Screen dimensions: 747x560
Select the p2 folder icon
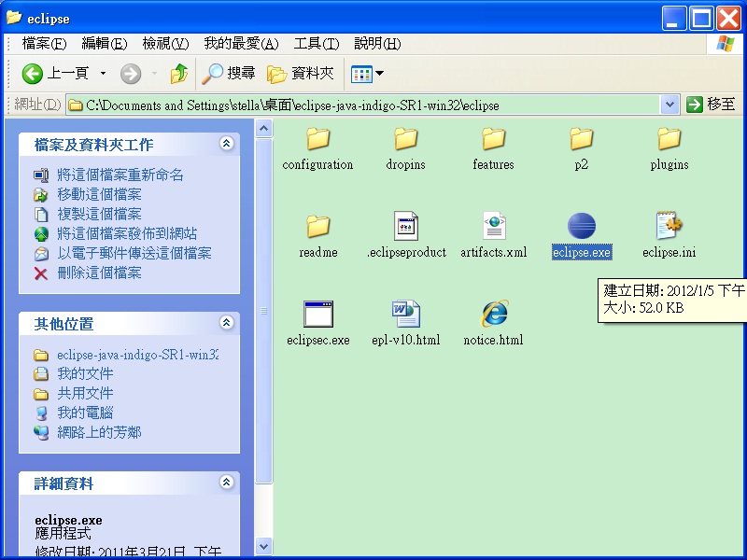581,138
